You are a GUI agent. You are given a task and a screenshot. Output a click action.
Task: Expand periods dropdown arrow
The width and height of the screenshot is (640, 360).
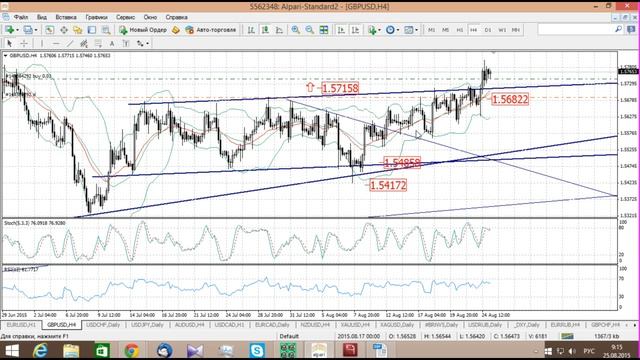[398, 30]
